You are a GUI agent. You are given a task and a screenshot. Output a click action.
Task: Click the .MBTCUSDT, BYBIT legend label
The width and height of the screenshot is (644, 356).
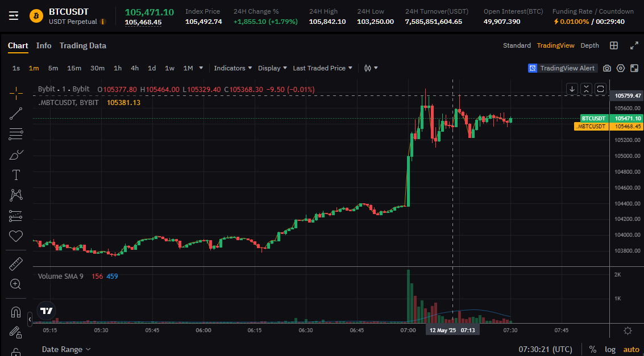pyautogui.click(x=68, y=102)
